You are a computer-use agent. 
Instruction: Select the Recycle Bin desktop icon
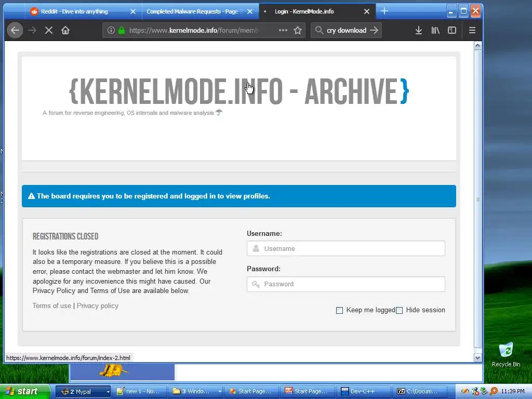coord(506,354)
